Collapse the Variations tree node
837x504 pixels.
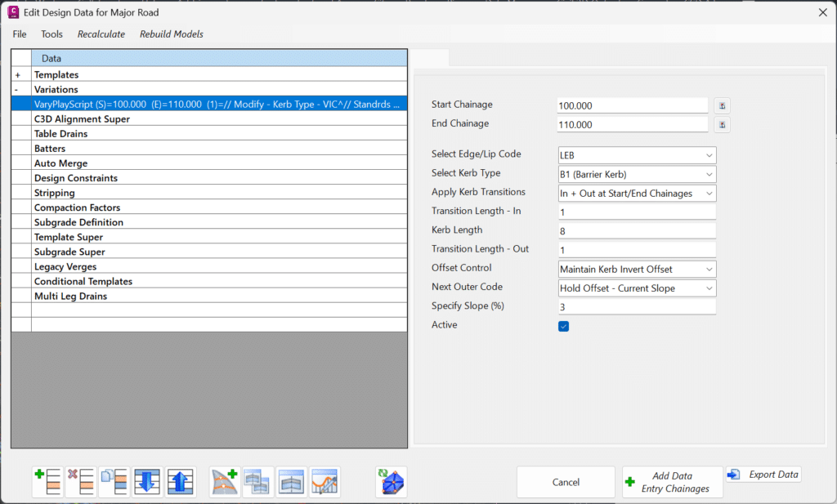click(16, 90)
